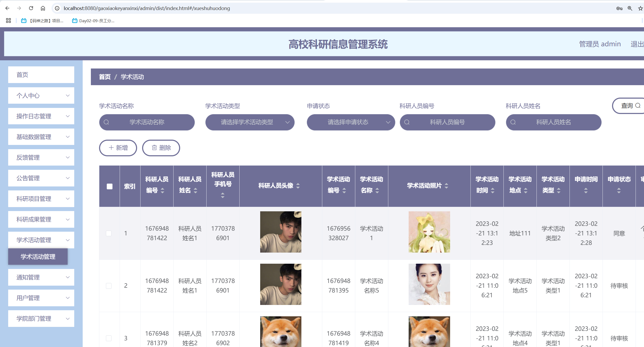Image resolution: width=644 pixels, height=347 pixels.
Task: Click 首页 in the breadcrumb
Action: tap(105, 77)
